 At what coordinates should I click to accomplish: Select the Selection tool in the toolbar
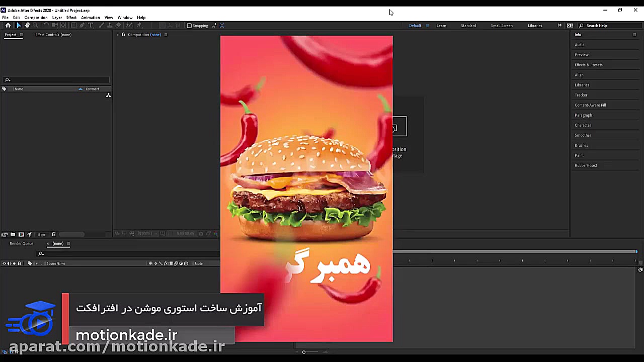click(20, 26)
